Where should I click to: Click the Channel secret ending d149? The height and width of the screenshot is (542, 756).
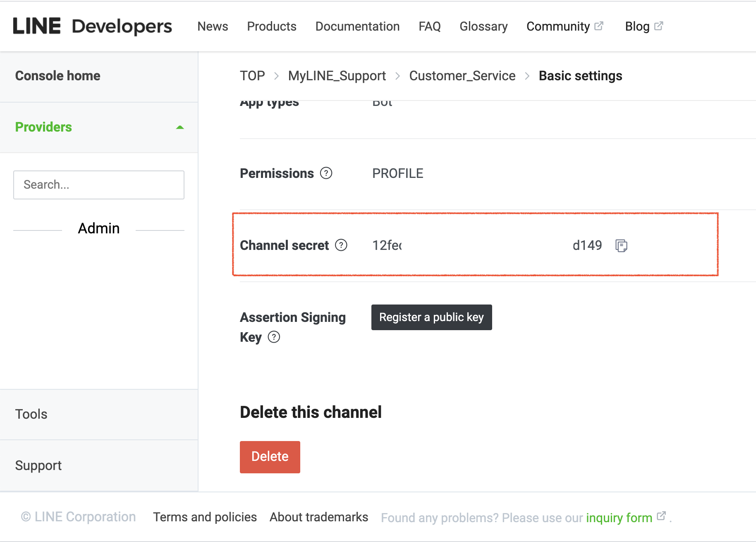point(587,245)
